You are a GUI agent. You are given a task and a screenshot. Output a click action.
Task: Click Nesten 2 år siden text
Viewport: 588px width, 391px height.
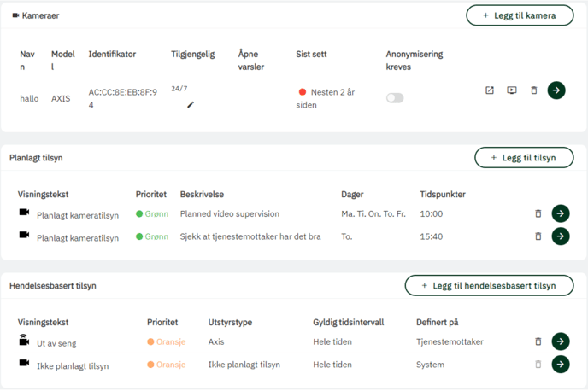pos(325,98)
